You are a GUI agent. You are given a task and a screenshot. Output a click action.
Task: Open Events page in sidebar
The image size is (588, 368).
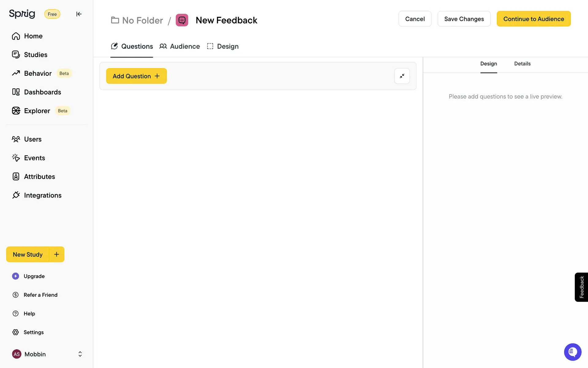(x=34, y=158)
